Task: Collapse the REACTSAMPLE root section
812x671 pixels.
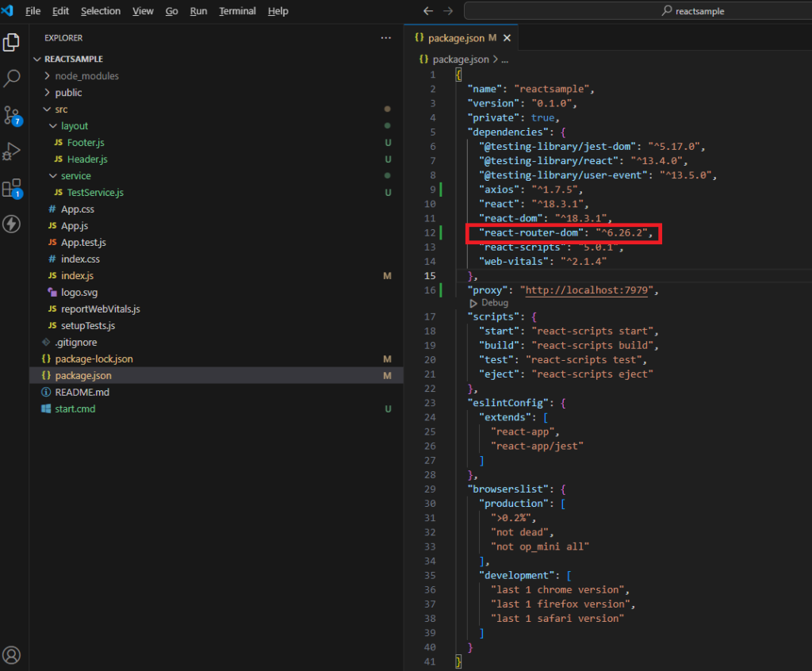Action: tap(73, 59)
